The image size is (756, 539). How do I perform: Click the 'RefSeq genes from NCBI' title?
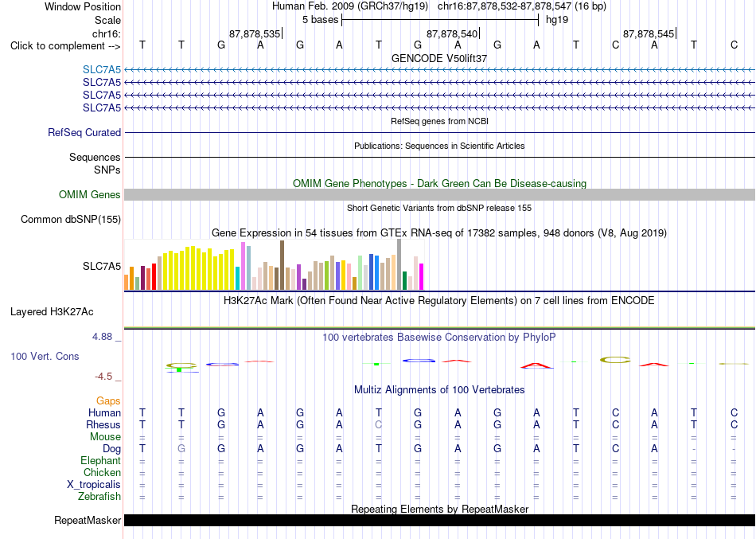point(439,121)
